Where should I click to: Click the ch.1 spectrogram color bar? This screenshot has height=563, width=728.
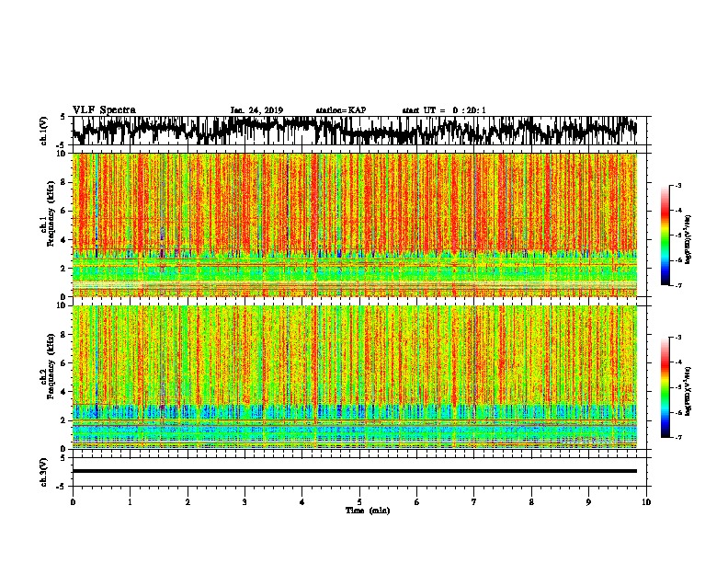click(665, 236)
